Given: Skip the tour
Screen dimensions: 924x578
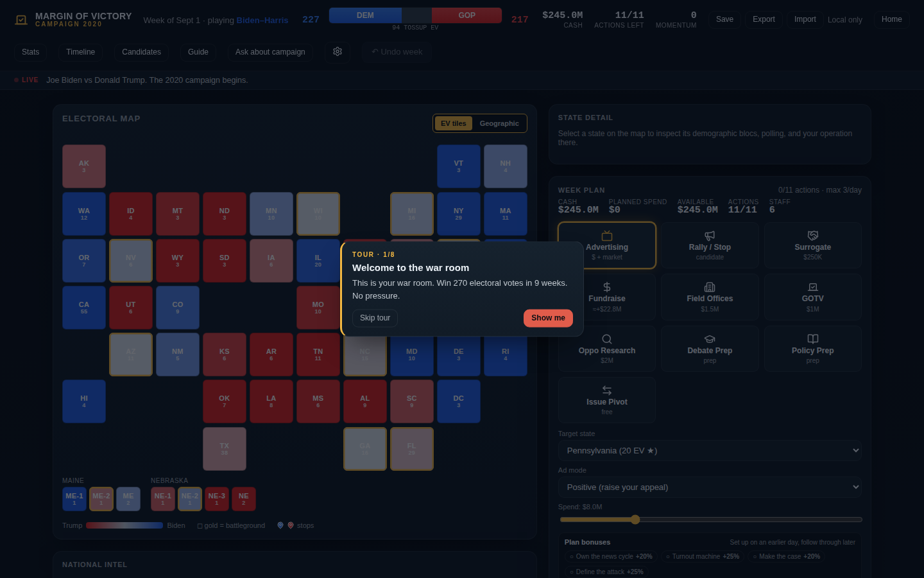Looking at the screenshot, I should [375, 318].
